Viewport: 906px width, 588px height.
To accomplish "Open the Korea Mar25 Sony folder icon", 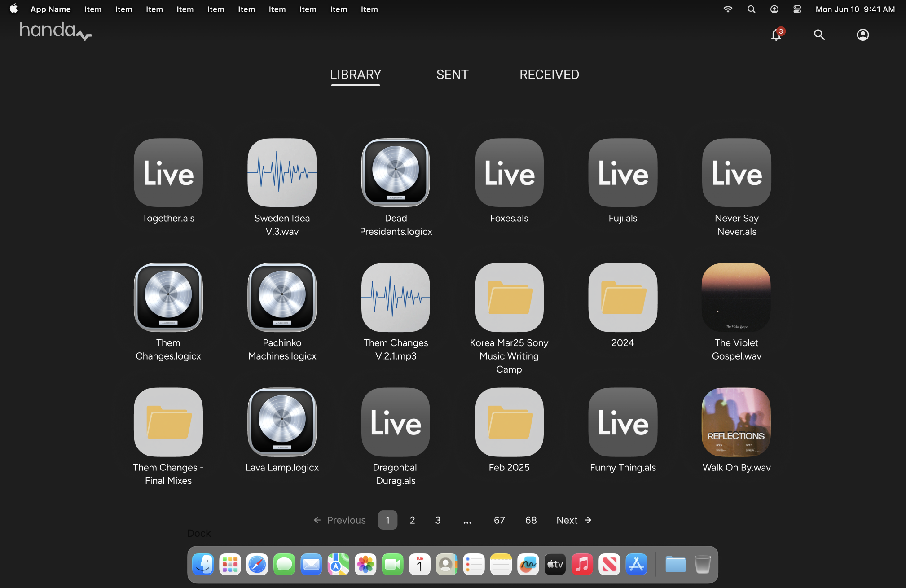I will (x=509, y=297).
